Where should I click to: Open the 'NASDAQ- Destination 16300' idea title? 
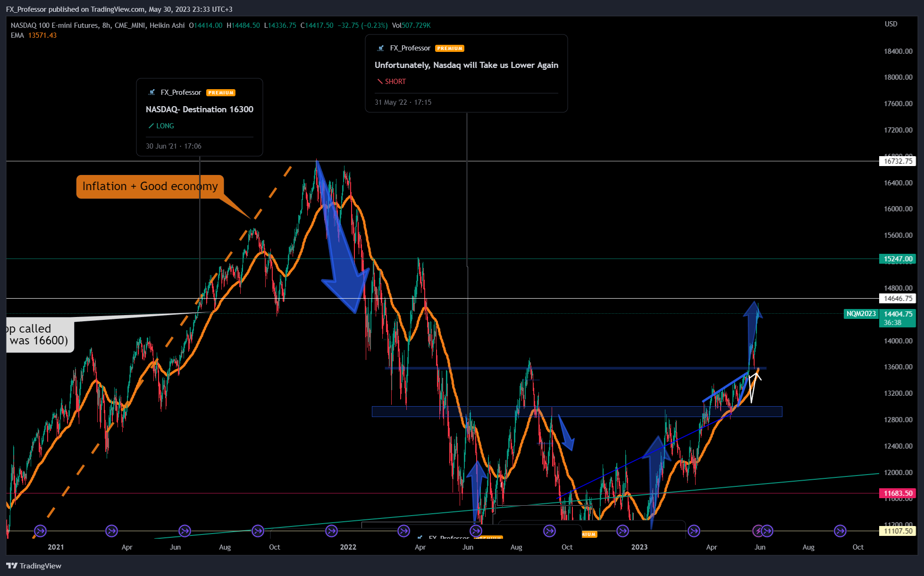tap(200, 109)
